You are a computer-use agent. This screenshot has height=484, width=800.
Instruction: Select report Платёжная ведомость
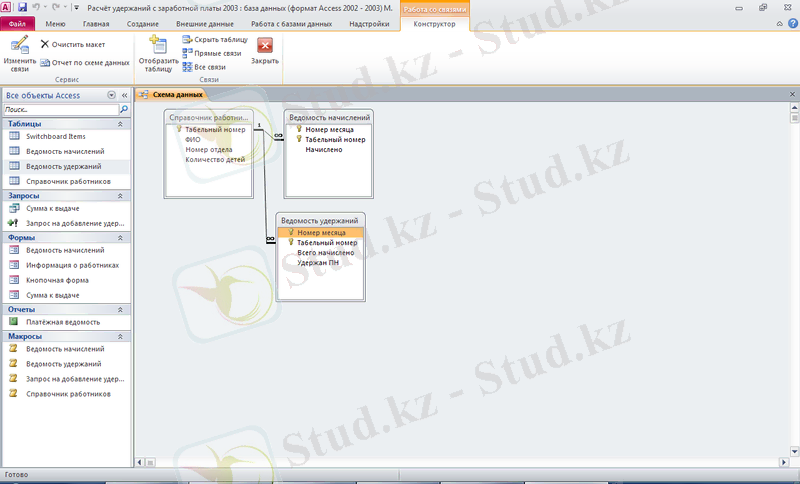66,322
